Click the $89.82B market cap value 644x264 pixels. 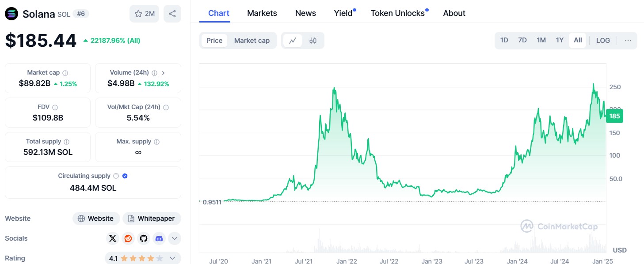34,83
